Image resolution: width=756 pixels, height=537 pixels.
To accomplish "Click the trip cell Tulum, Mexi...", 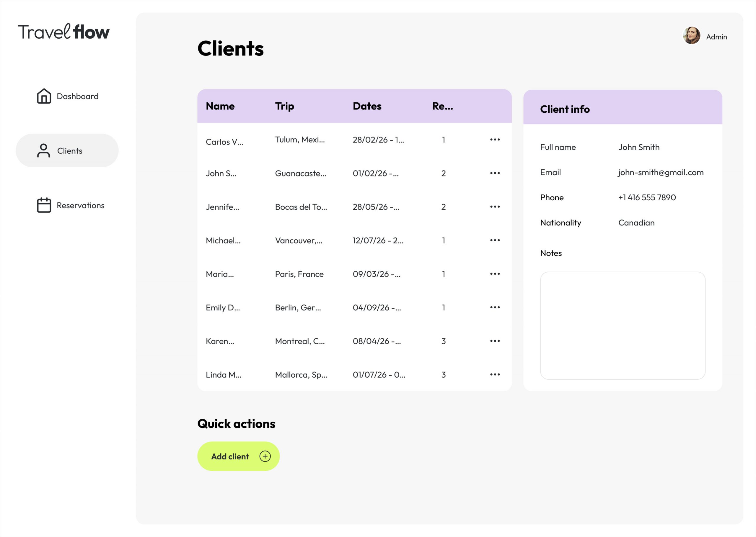I will coord(300,140).
